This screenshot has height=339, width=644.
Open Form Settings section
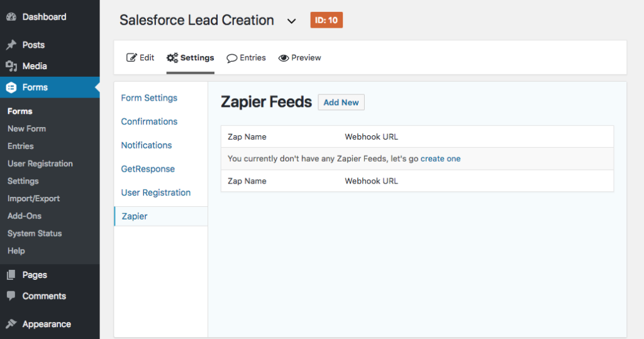149,97
